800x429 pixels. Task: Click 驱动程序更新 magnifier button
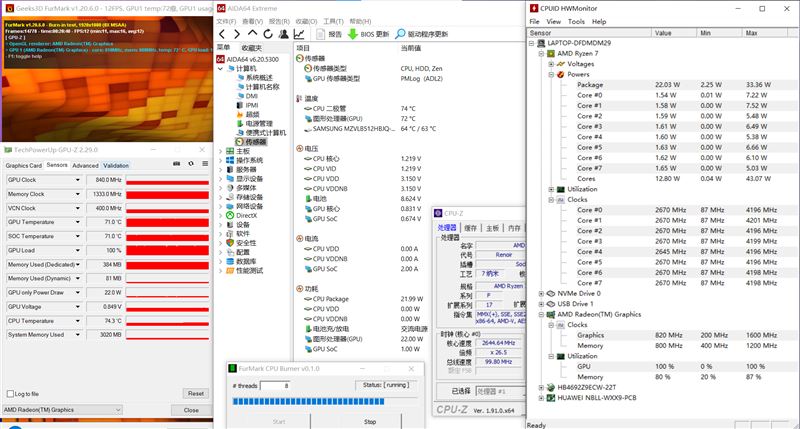pyautogui.click(x=421, y=34)
